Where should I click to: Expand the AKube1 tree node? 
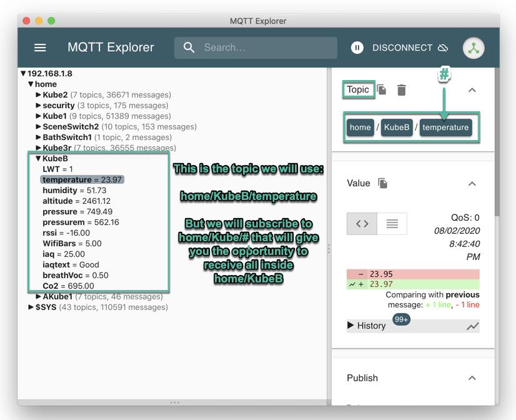[38, 297]
